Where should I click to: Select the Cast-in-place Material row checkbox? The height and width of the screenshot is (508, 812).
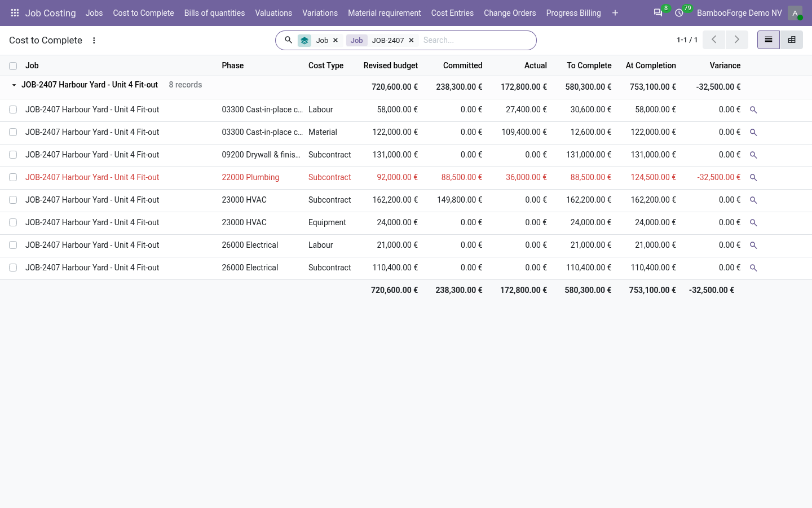tap(13, 132)
